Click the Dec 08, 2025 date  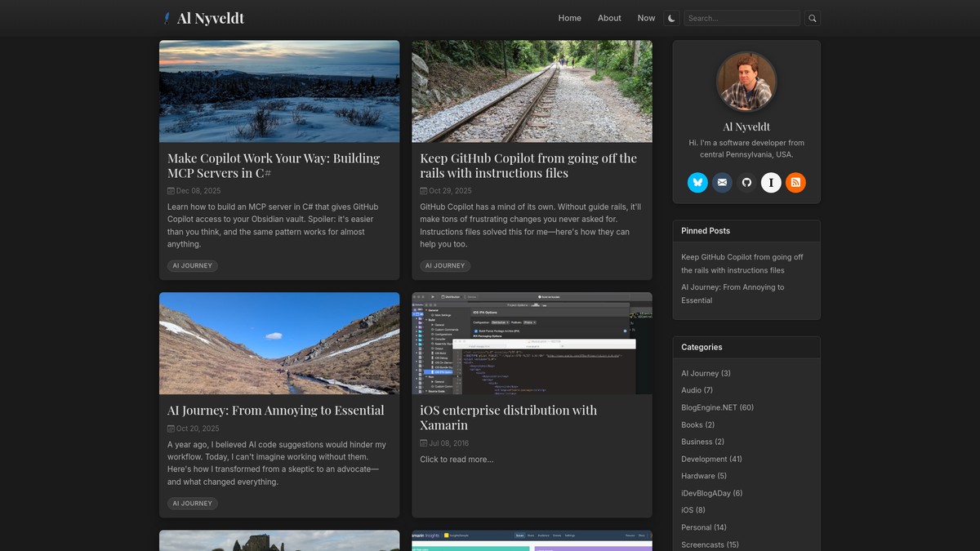198,191
